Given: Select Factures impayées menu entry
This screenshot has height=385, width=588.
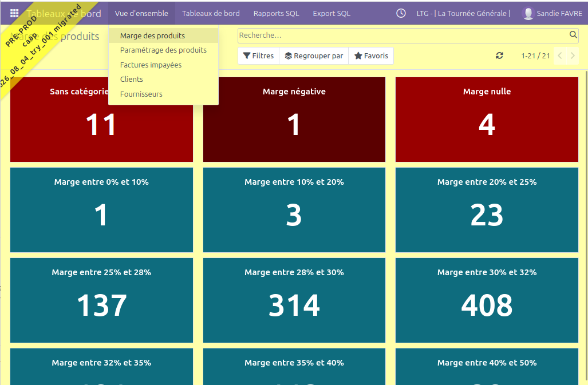Looking at the screenshot, I should 163,65.
